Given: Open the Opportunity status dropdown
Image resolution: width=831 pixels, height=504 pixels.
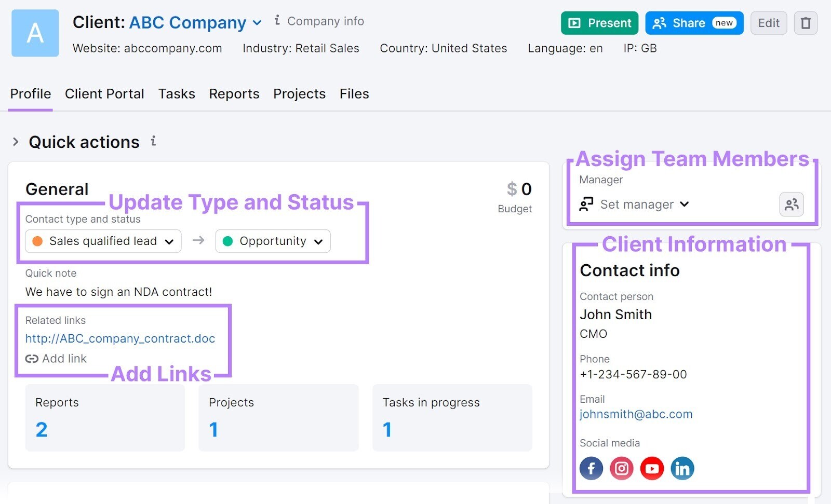Looking at the screenshot, I should pyautogui.click(x=273, y=241).
